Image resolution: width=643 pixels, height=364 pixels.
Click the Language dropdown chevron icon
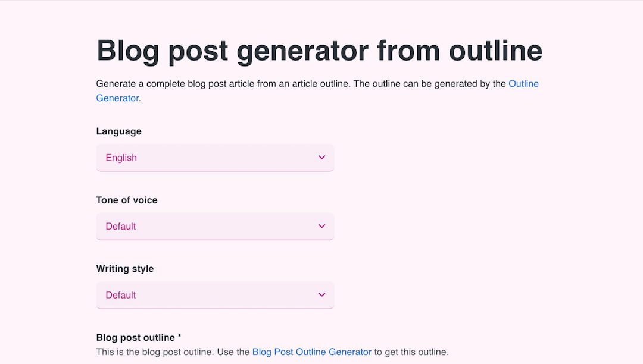pos(321,157)
